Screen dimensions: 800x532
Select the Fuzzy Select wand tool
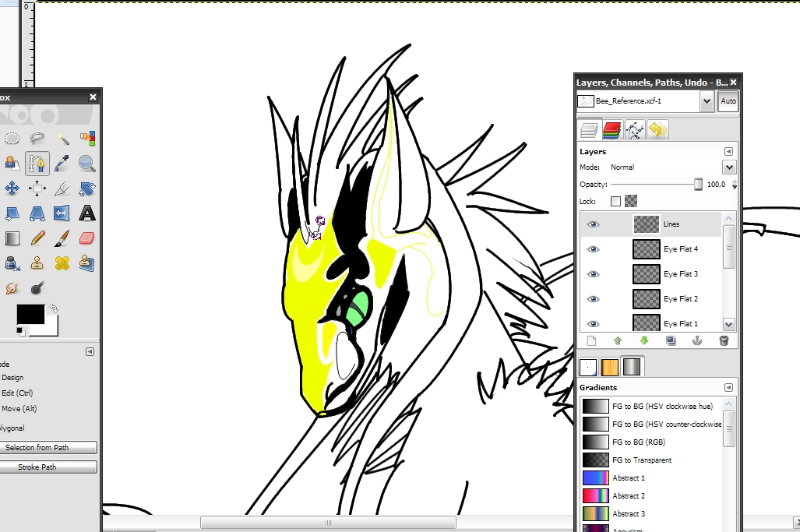(x=62, y=138)
